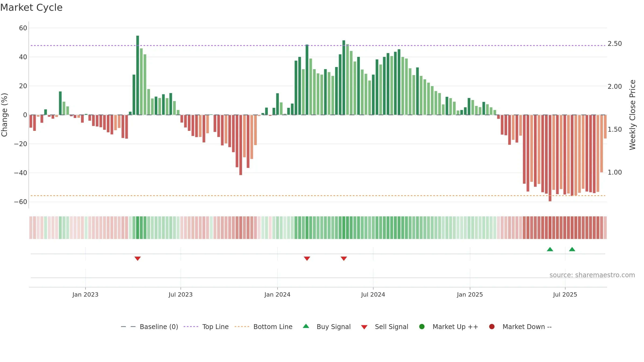Toggle the Buy Signal legend entry
The width and height of the screenshot is (644, 362).
[327, 327]
